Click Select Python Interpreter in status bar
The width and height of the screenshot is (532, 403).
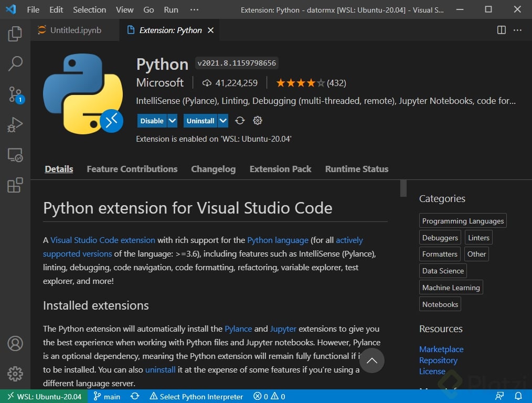[196, 397]
